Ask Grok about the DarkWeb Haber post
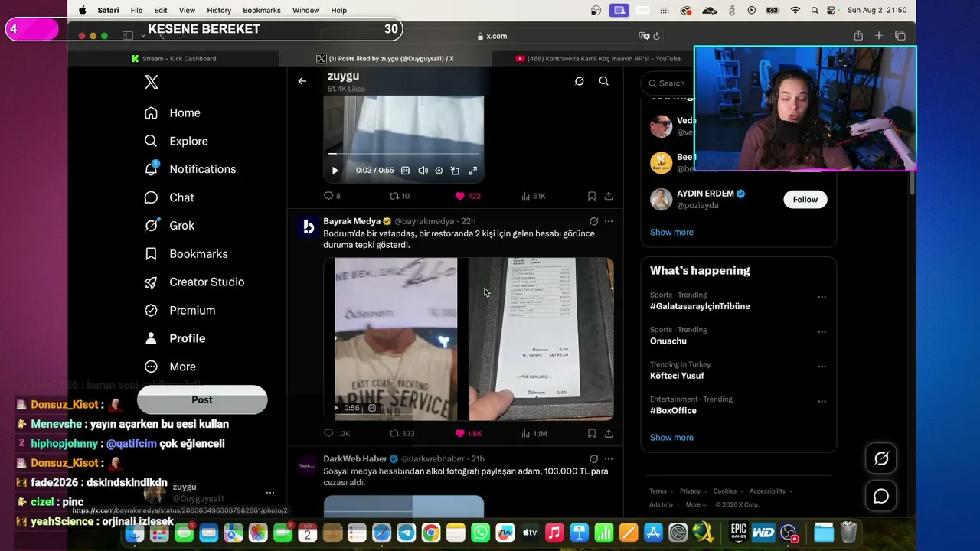Screen dimensions: 980x551 click(593, 458)
